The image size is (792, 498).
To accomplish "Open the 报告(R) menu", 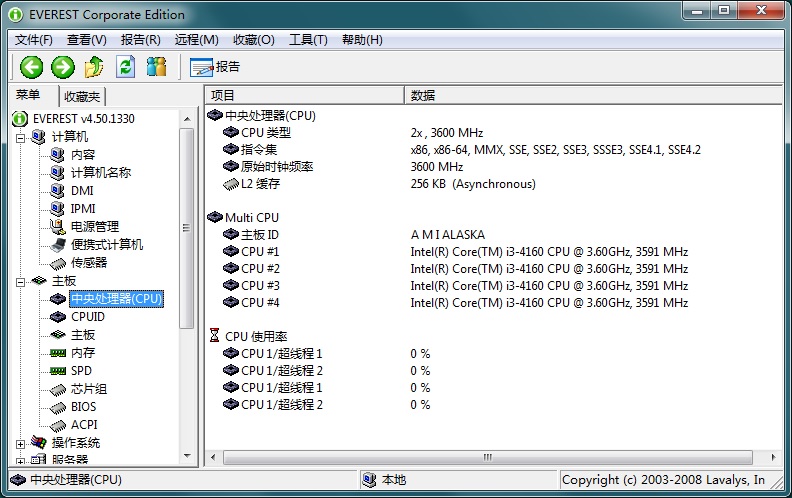I will click(x=141, y=39).
